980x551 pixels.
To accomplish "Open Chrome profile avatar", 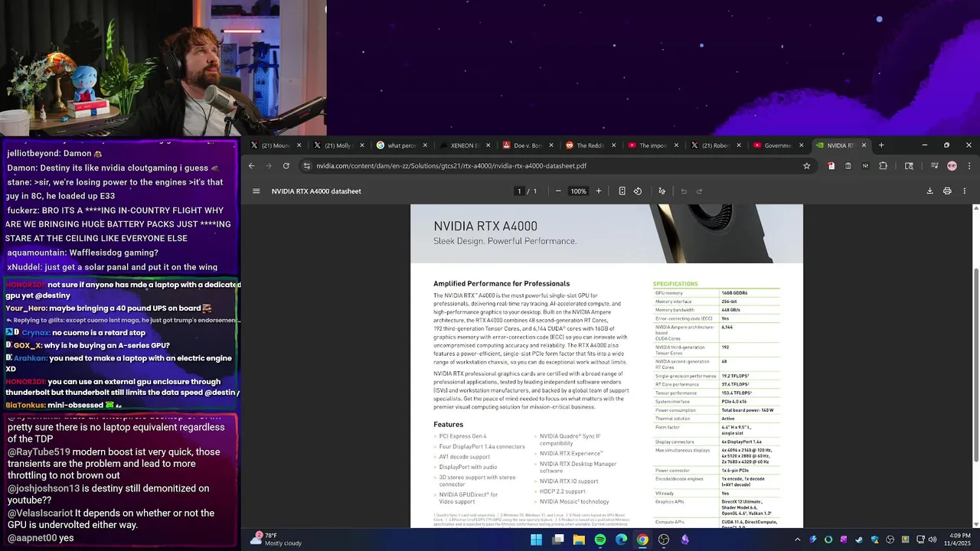I will click(x=952, y=166).
